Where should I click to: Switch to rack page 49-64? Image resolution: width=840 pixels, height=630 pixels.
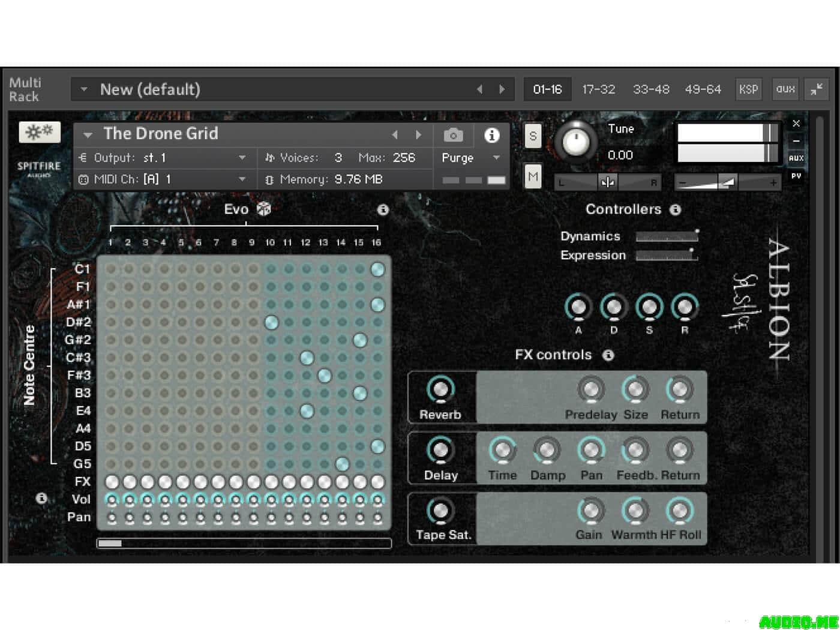click(x=703, y=89)
